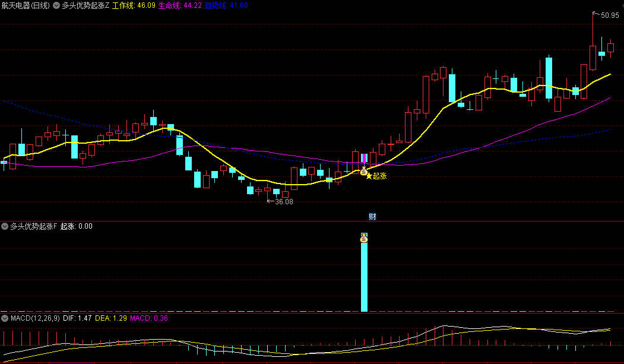Click the magenta highlighted candle above the money bag
Viewport: 624px width, 364px height.
[x=364, y=158]
